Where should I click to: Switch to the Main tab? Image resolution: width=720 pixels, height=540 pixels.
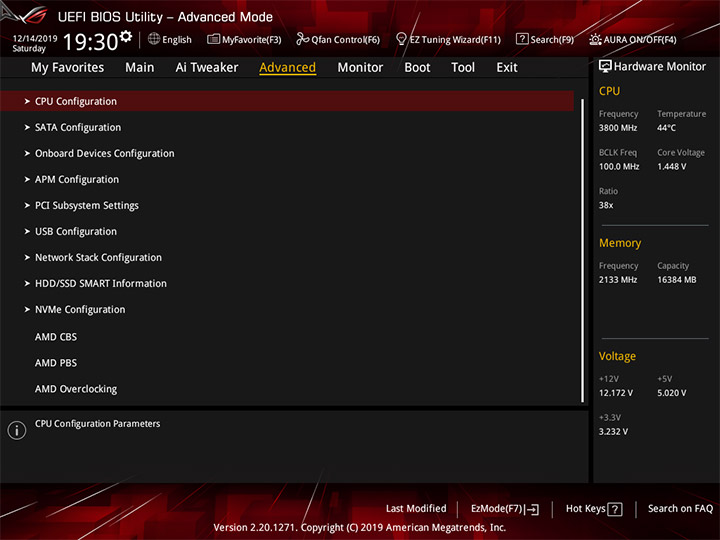pyautogui.click(x=140, y=68)
